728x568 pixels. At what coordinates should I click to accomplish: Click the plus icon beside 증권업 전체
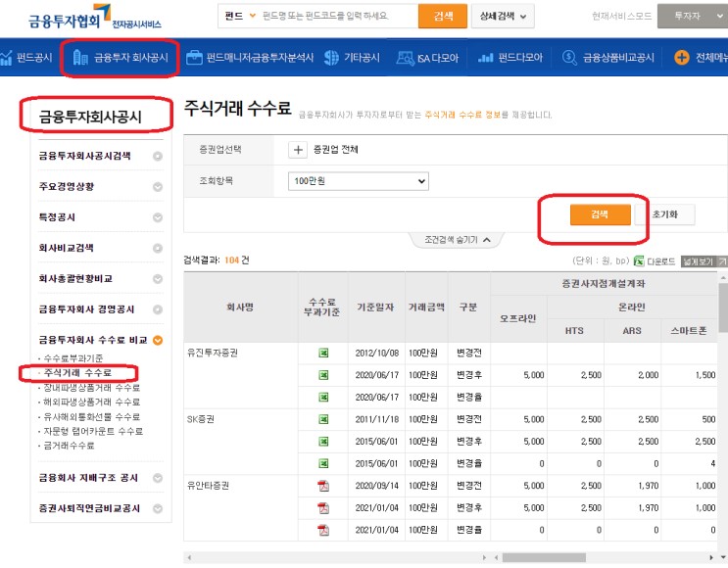click(297, 150)
